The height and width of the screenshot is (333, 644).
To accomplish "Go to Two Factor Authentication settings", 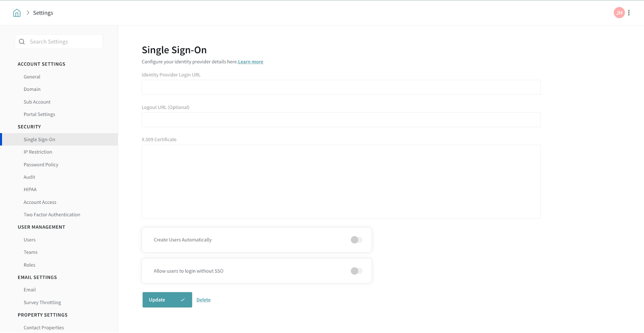I will pos(52,215).
